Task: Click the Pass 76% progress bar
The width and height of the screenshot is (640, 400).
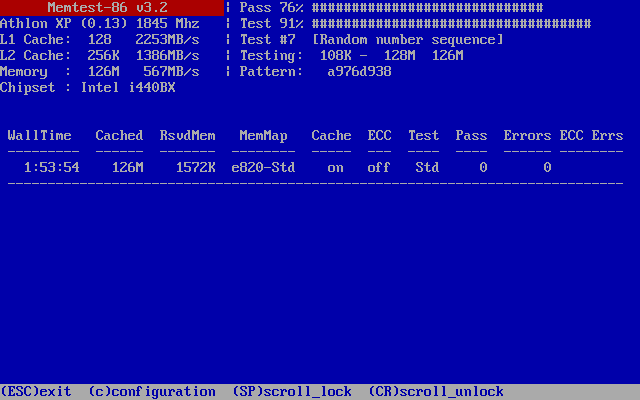Action: tap(427, 8)
